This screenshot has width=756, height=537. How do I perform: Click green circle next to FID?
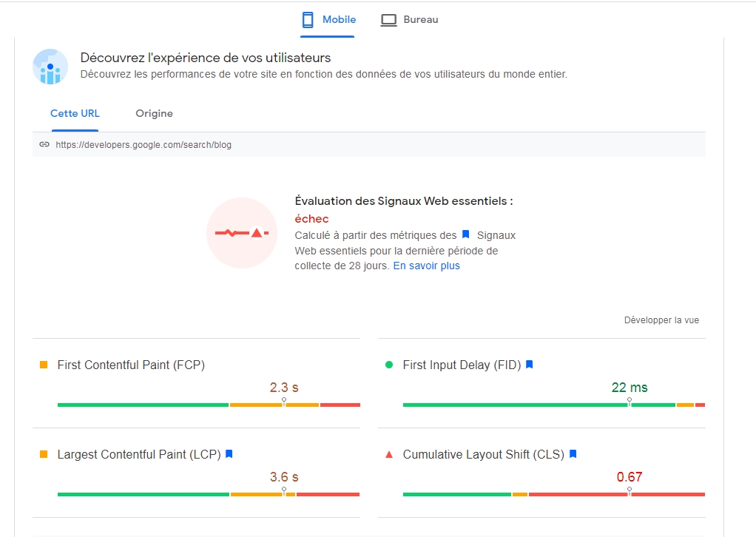(x=389, y=365)
